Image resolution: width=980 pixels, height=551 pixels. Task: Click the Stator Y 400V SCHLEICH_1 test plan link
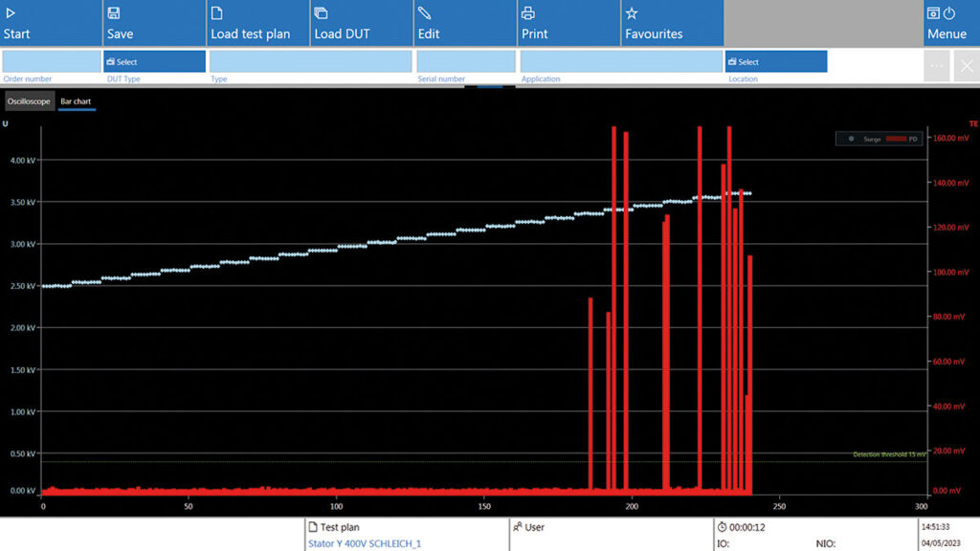pos(364,543)
